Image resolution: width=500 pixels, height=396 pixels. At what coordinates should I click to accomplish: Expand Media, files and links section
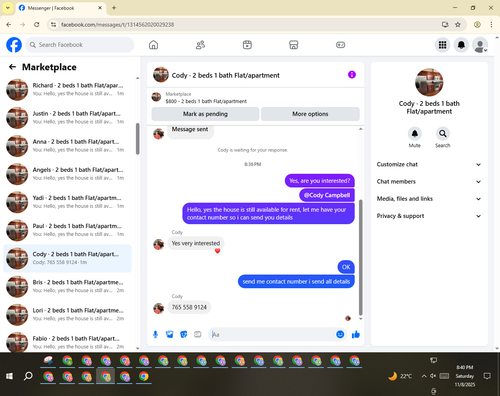[429, 199]
